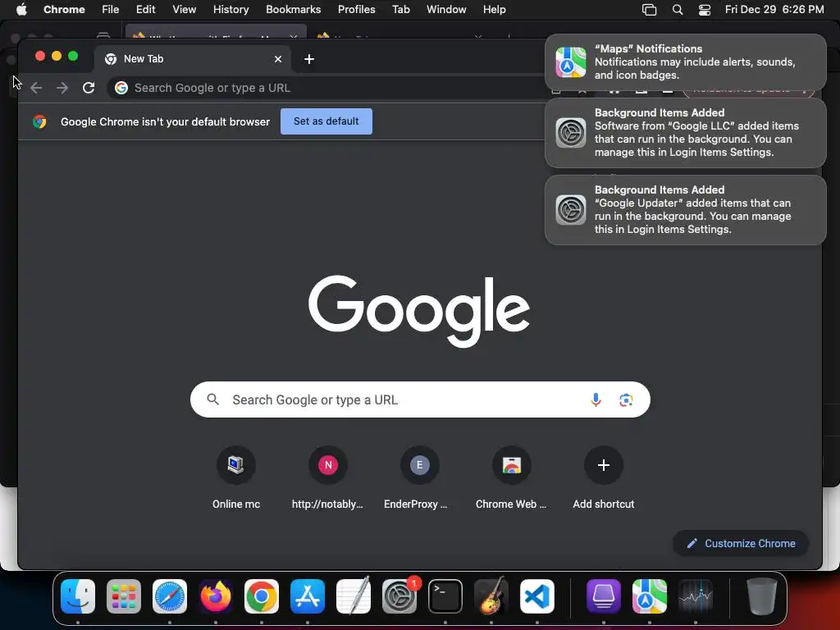The image size is (840, 630).
Task: Reload the current Chrome page
Action: (x=89, y=88)
